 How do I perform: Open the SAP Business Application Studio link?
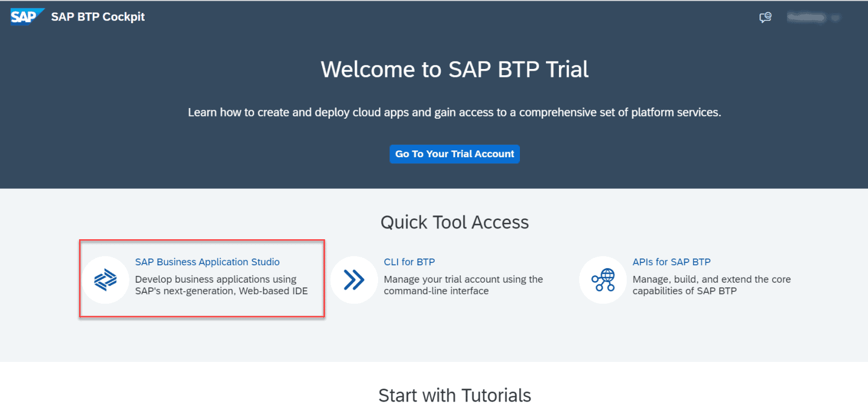click(207, 262)
